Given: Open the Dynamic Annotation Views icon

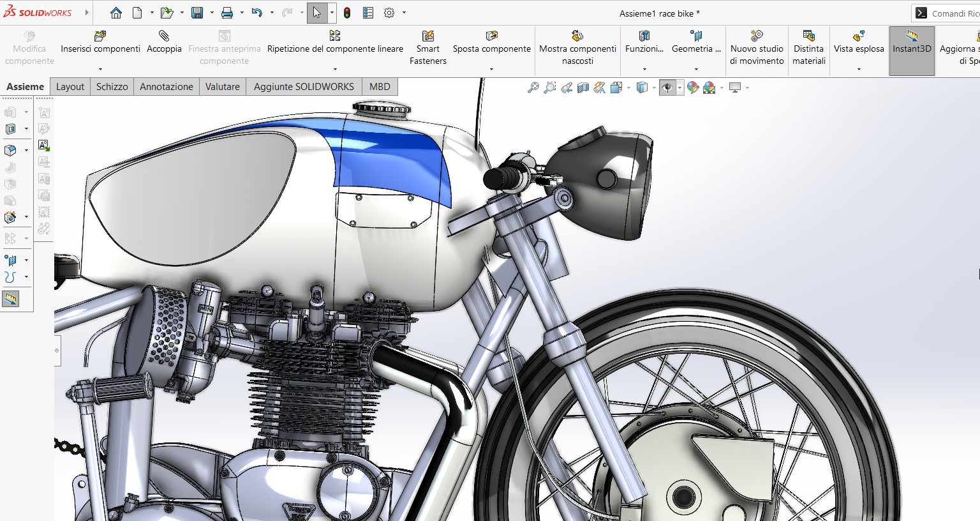Looking at the screenshot, I should [600, 87].
